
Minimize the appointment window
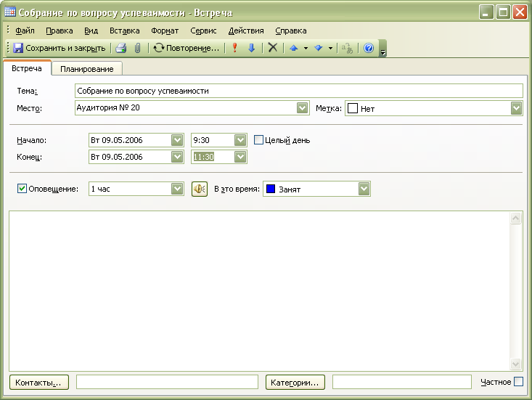(486, 12)
